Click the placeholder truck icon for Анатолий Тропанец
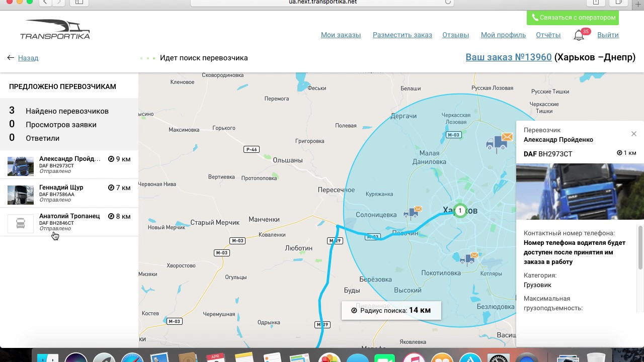Screen dimensions: 644x362 21,223
